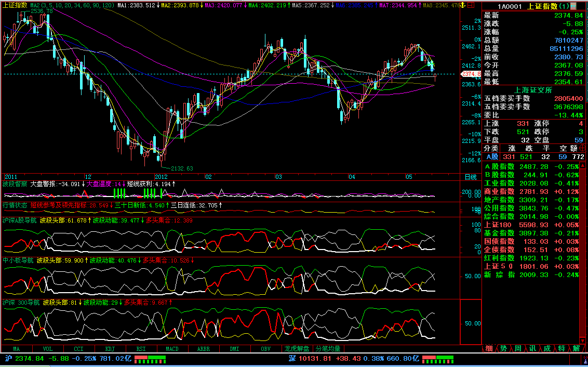The width and height of the screenshot is (588, 367).
Task: Click the 波段省察 indicator name
Action: coord(15,184)
